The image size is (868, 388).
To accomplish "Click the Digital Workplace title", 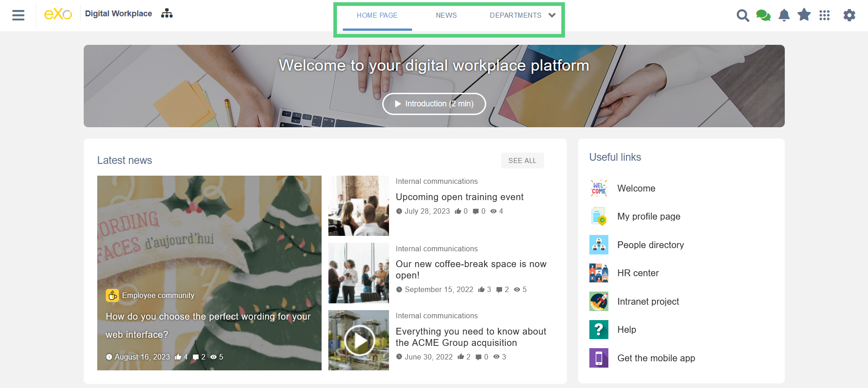I will coord(119,14).
